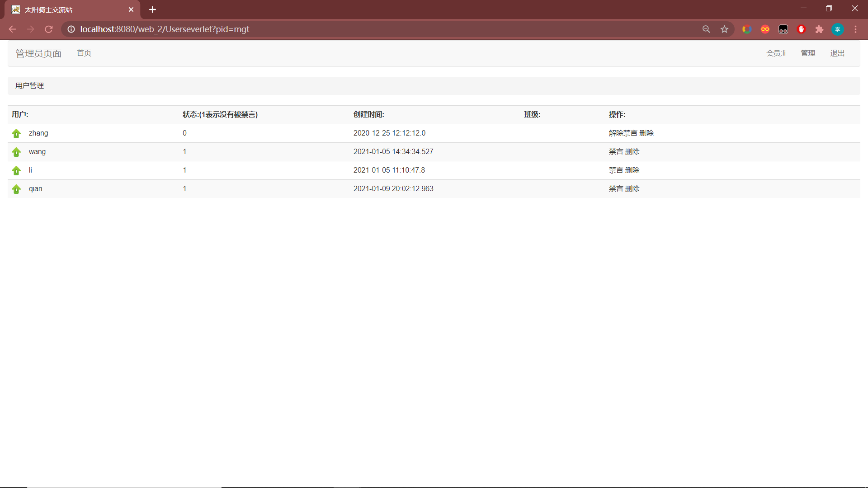Click the back navigation arrow
The image size is (868, 488).
[12, 29]
